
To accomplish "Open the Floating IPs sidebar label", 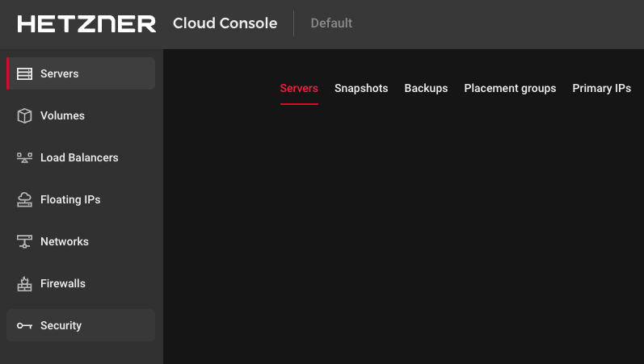I will pyautogui.click(x=70, y=199).
